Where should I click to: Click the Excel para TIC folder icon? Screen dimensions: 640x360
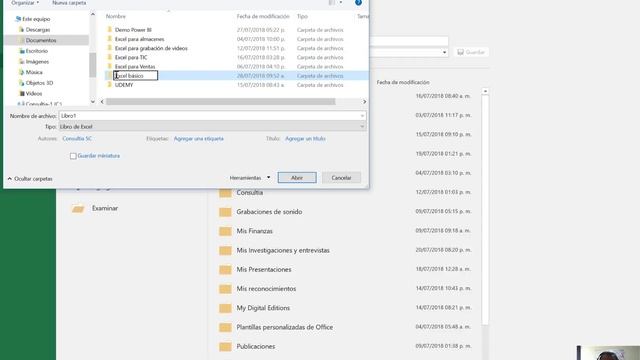(109, 57)
